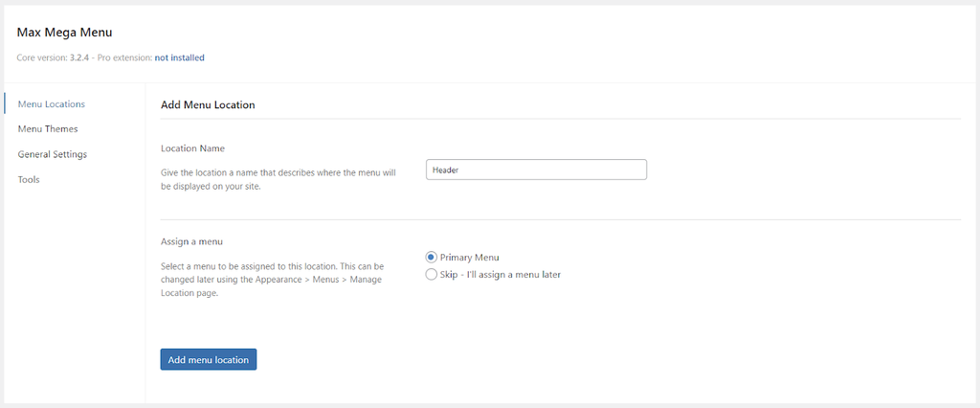Image resolution: width=980 pixels, height=408 pixels.
Task: Click the "Header" text inside the name field
Action: pyautogui.click(x=446, y=170)
